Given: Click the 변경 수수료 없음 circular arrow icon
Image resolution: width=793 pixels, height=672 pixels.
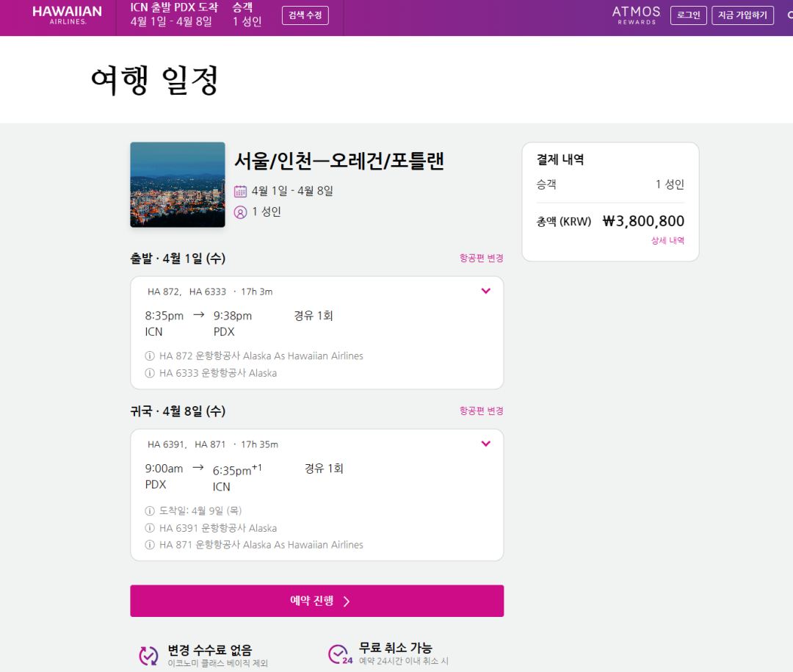Looking at the screenshot, I should [x=149, y=654].
